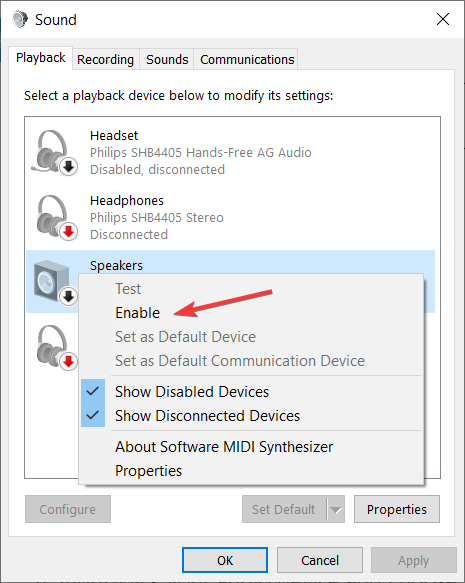The image size is (465, 583).
Task: Click the Sound speaker icon in title bar
Action: coord(20,19)
